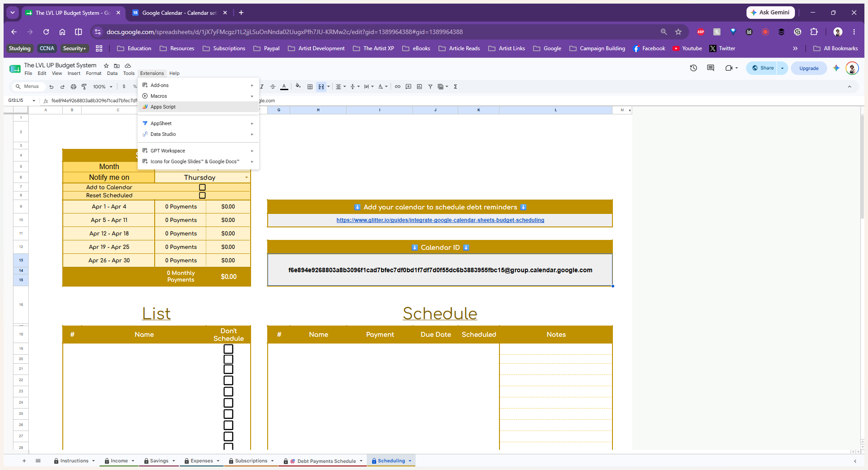Collapse the toolbar with chevron
Screen dimensions: 868x470
point(850,87)
